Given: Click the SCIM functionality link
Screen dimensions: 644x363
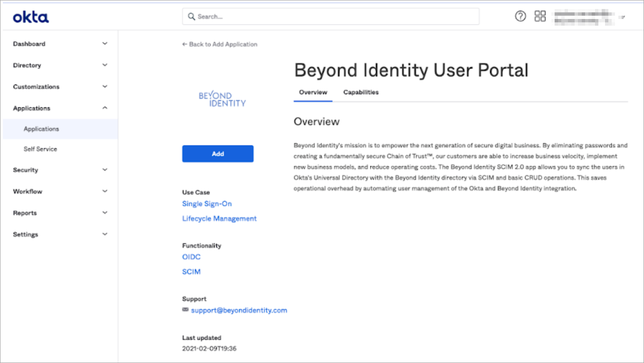Looking at the screenshot, I should 191,271.
